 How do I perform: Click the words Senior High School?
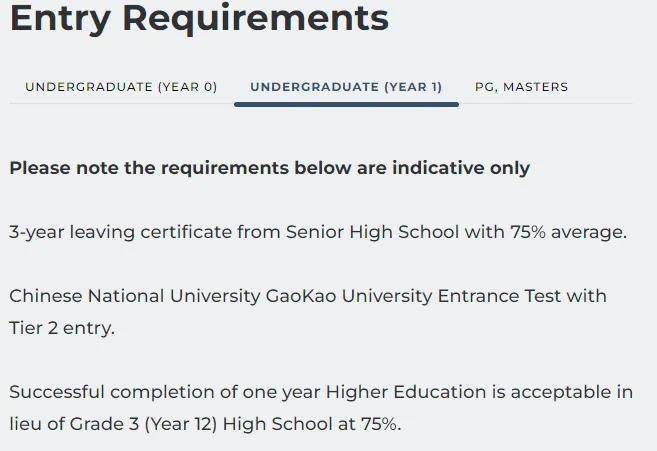pos(372,232)
